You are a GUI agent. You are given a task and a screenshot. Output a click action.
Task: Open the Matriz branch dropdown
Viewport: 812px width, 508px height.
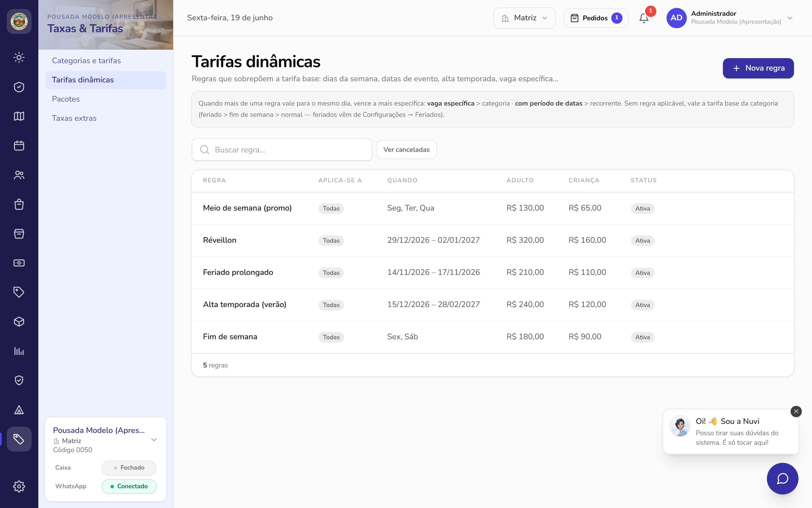[524, 18]
